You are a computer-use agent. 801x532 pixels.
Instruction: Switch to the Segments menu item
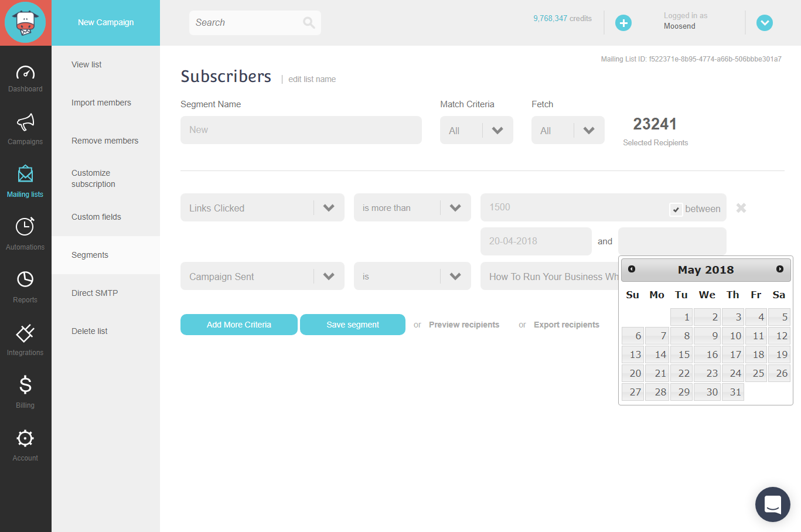pos(90,255)
